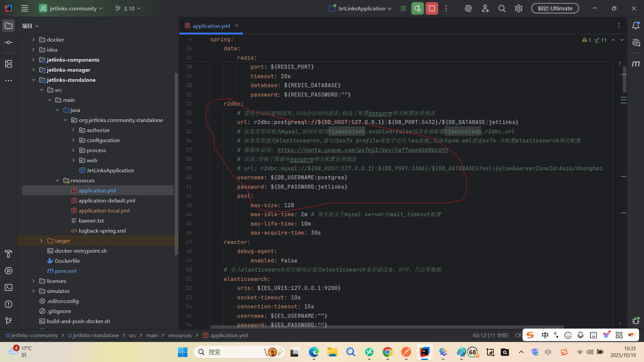This screenshot has width=644, height=362.
Task: Click the Stop JetLinksApplication red button
Action: pyautogui.click(x=432, y=8)
